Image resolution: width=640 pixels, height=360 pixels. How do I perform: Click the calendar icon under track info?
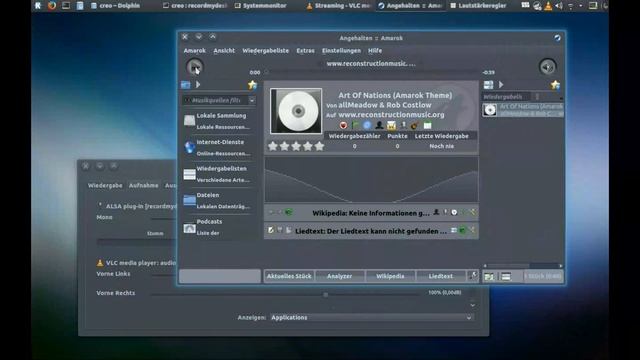click(x=427, y=125)
